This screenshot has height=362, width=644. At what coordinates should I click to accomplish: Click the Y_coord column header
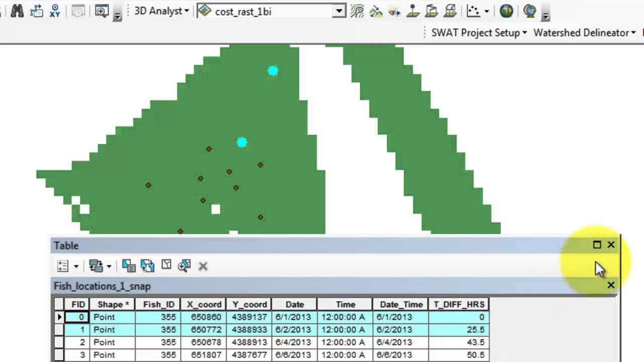pyautogui.click(x=249, y=305)
